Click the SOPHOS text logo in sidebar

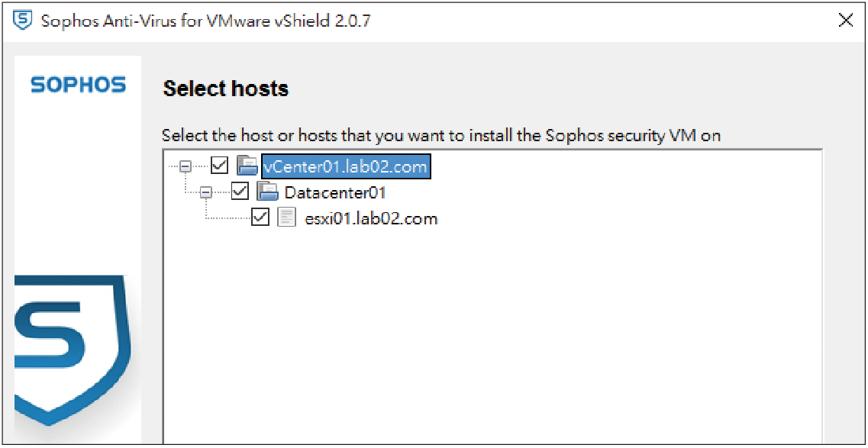pos(79,85)
